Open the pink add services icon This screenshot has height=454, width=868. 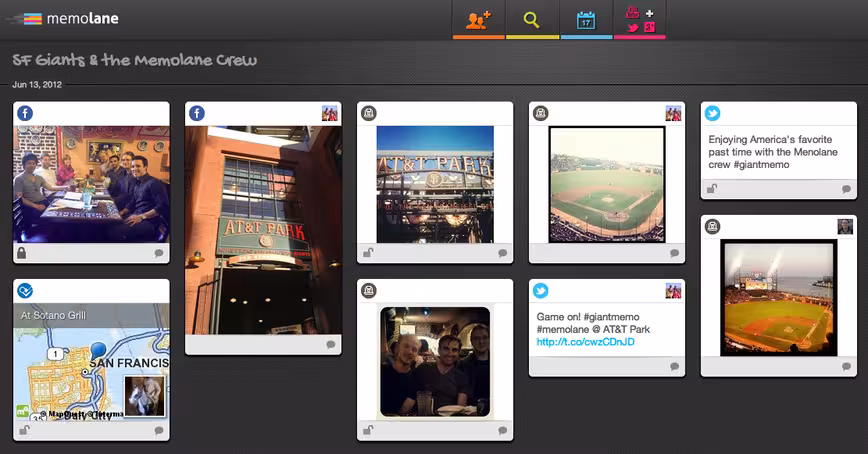click(640, 20)
